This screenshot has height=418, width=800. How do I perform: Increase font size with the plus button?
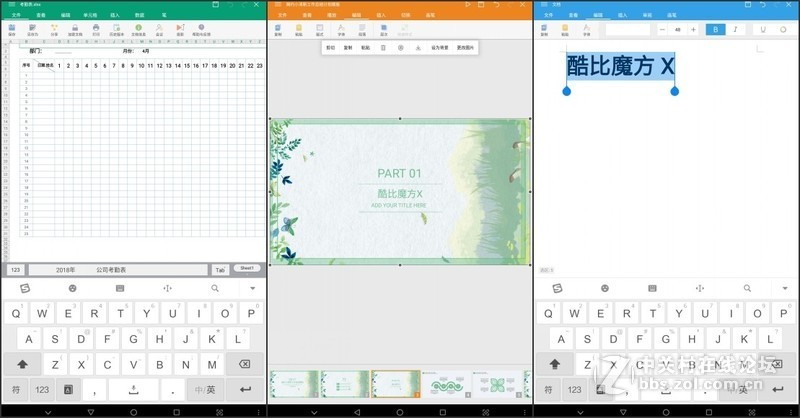[x=693, y=30]
